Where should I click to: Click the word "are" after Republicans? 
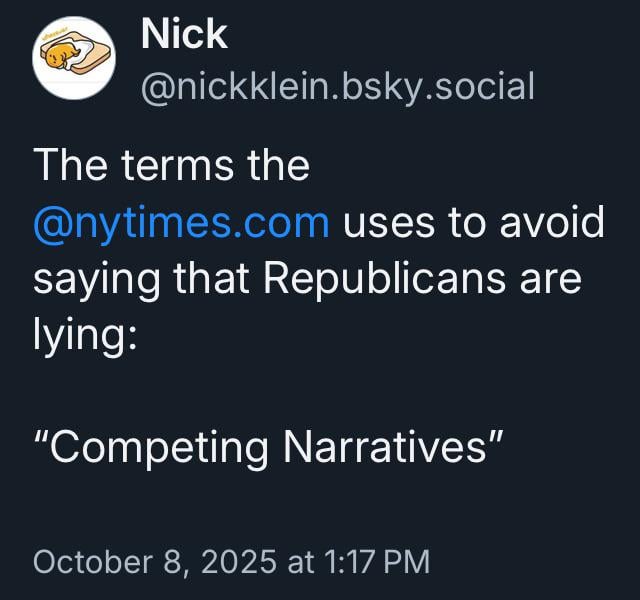546,279
